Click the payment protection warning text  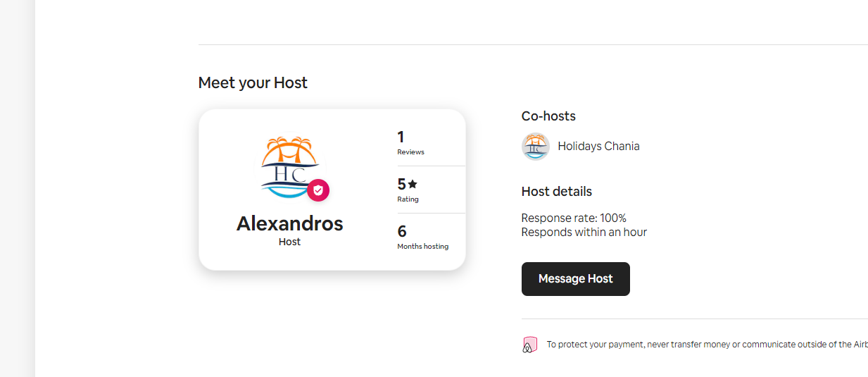707,345
